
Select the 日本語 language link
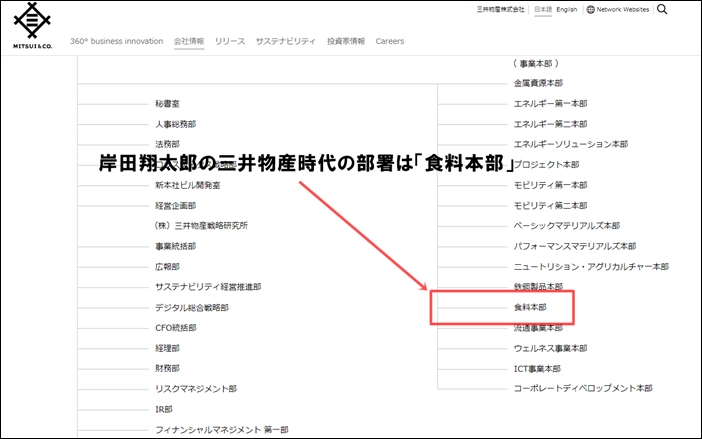coord(543,9)
